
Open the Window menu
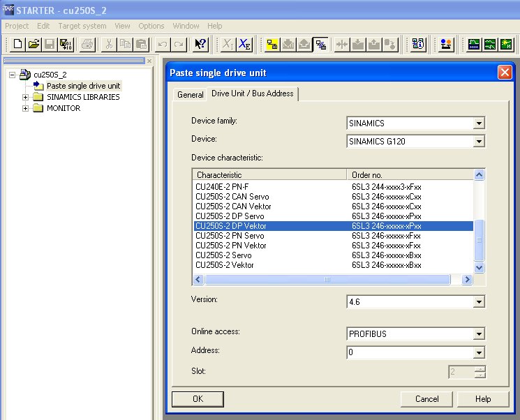(186, 26)
